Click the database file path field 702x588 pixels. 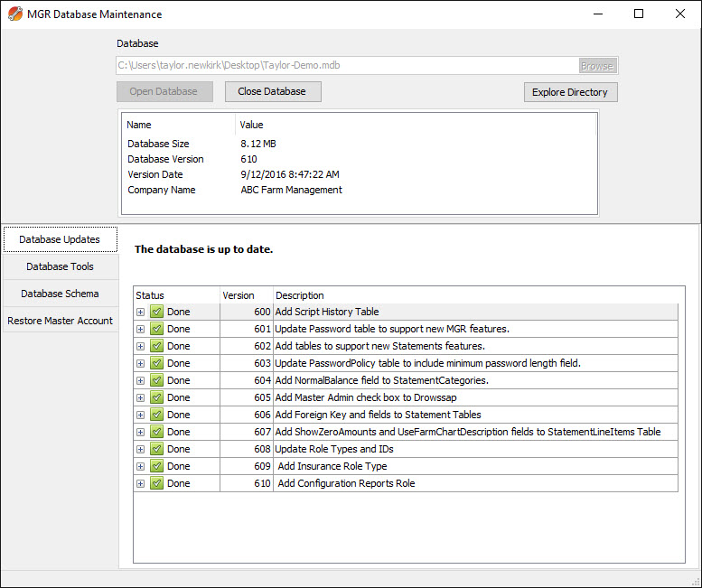tap(347, 65)
